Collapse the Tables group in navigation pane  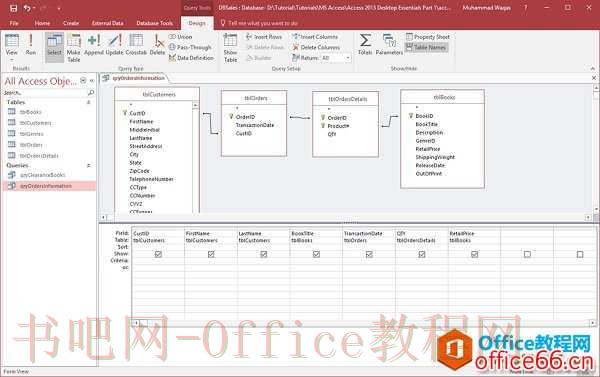(x=89, y=102)
